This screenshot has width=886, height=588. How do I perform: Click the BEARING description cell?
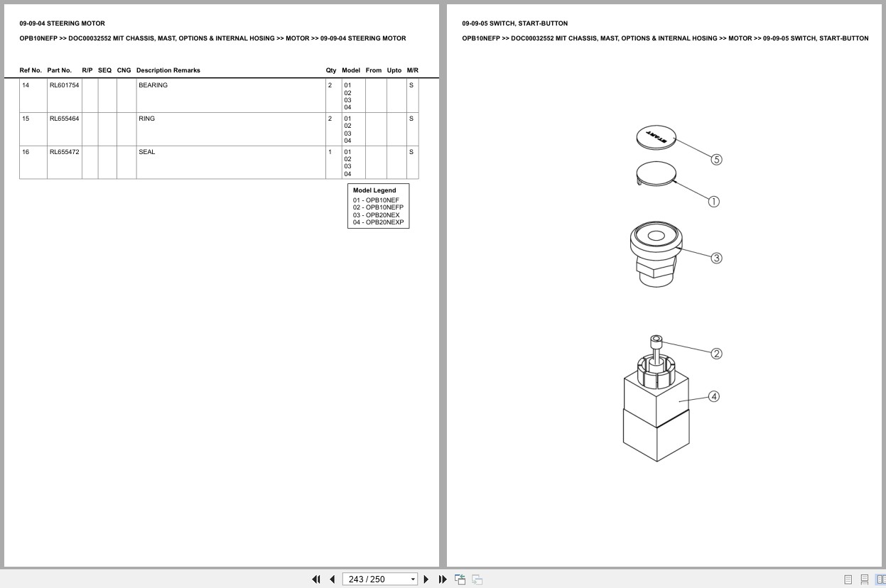(231, 96)
